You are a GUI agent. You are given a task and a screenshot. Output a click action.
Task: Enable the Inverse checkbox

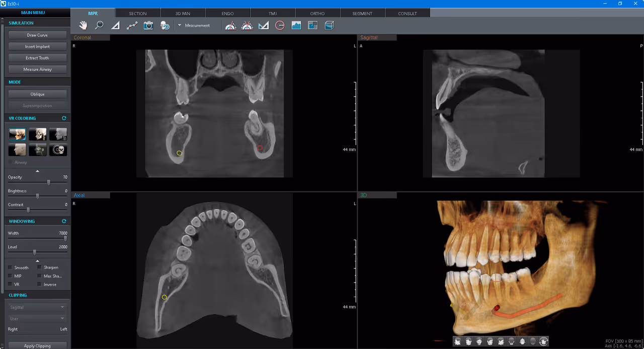(x=39, y=285)
